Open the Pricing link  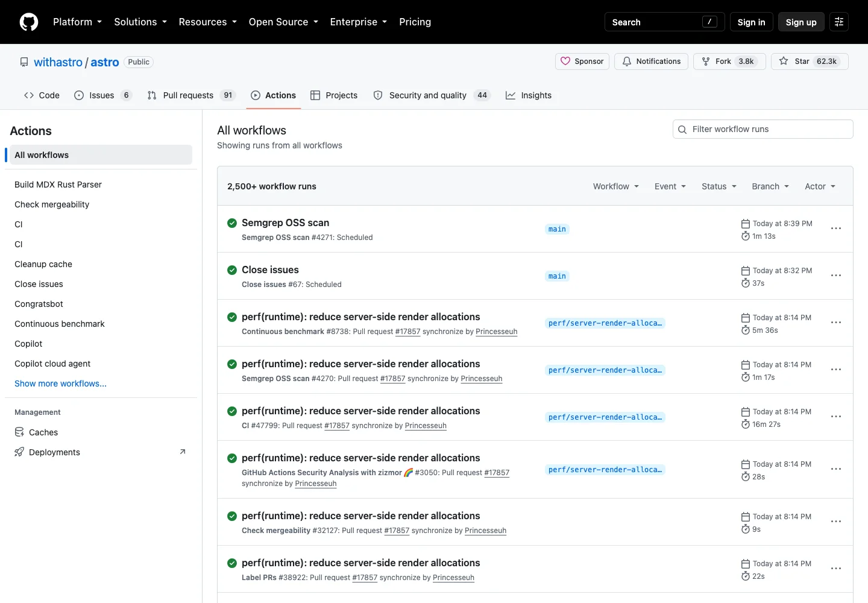(415, 22)
